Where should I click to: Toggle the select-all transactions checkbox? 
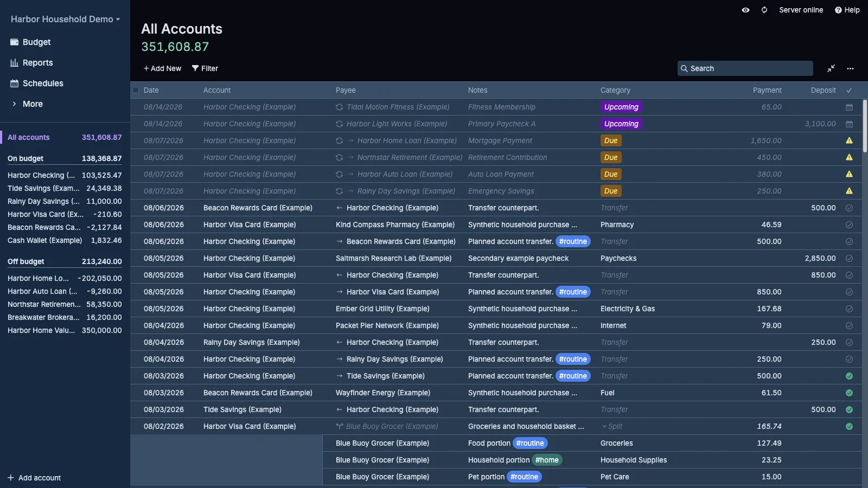136,90
